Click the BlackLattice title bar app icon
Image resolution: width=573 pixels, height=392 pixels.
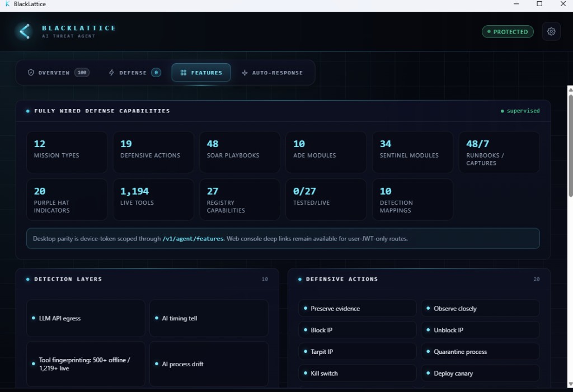coord(7,4)
